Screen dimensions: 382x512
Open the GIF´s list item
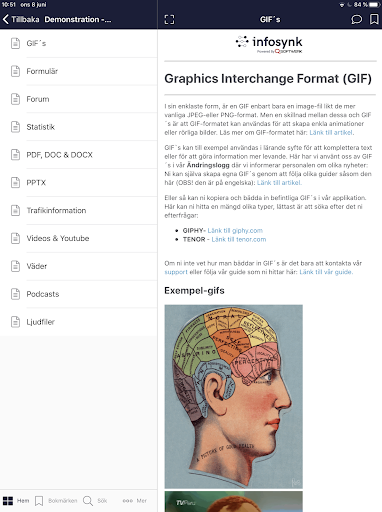click(x=79, y=43)
